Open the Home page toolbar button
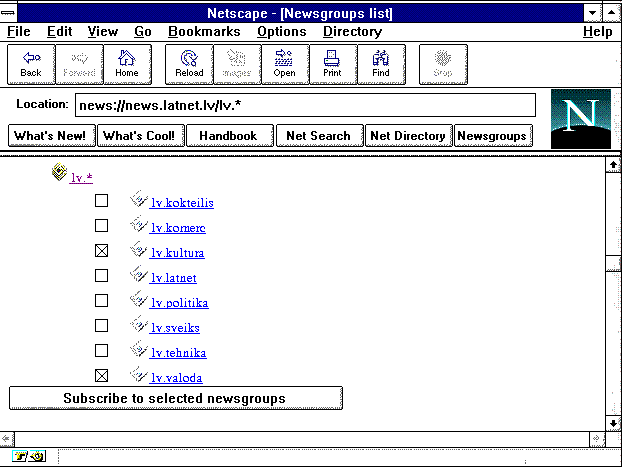This screenshot has width=622, height=467. [x=127, y=65]
